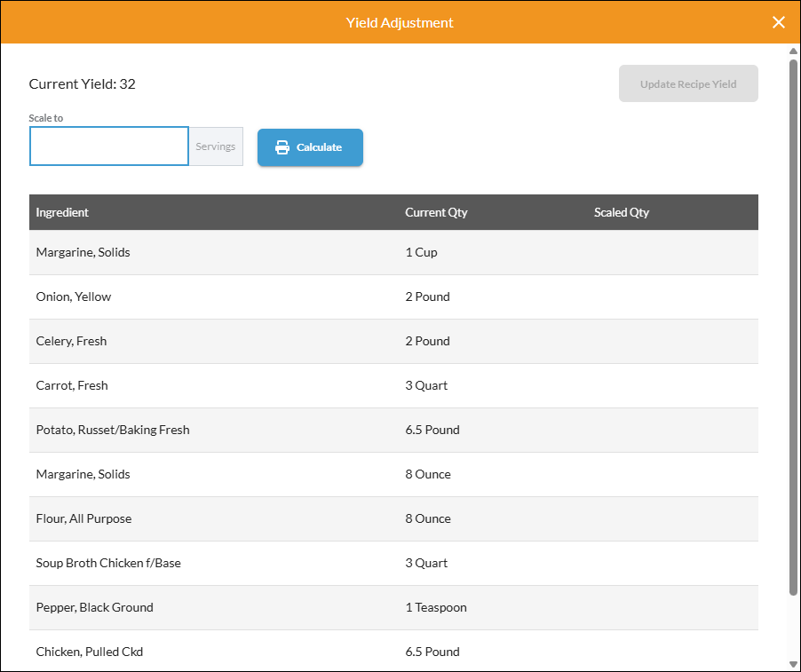Select the Carrot, Fresh ingredient row
The image size is (801, 672).
(x=72, y=385)
